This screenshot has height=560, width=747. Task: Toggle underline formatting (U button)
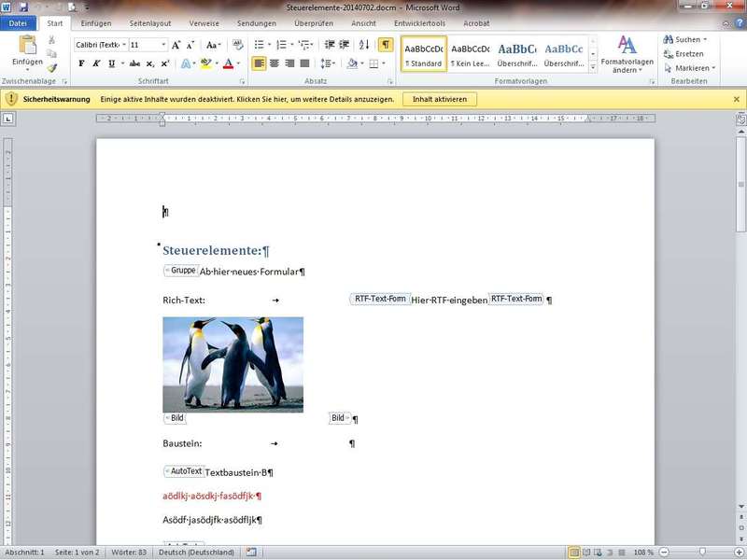111,63
